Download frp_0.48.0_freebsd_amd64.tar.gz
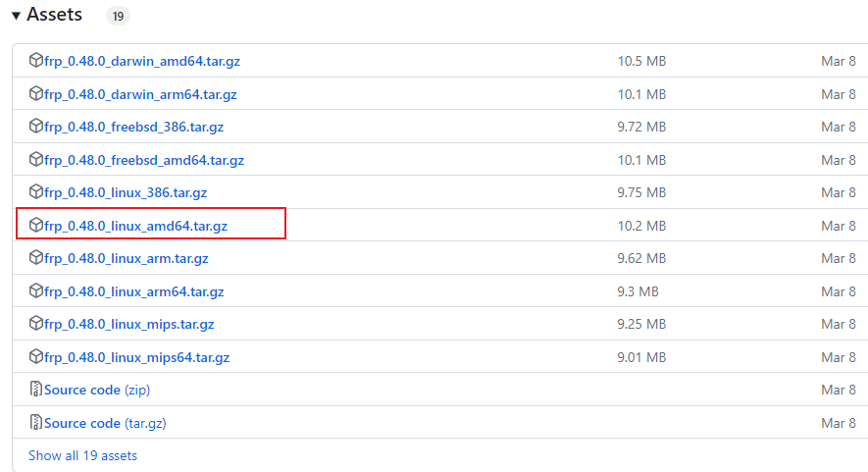The height and width of the screenshot is (472, 868). [x=143, y=160]
